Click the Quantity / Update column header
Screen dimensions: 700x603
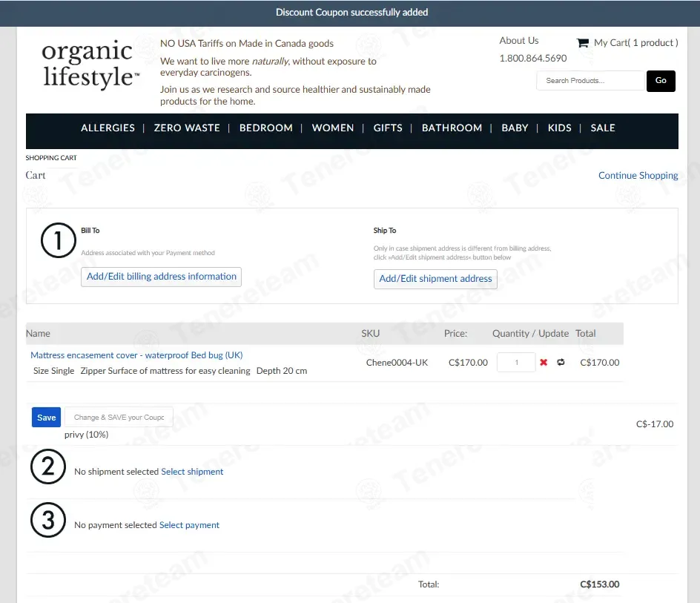(530, 334)
